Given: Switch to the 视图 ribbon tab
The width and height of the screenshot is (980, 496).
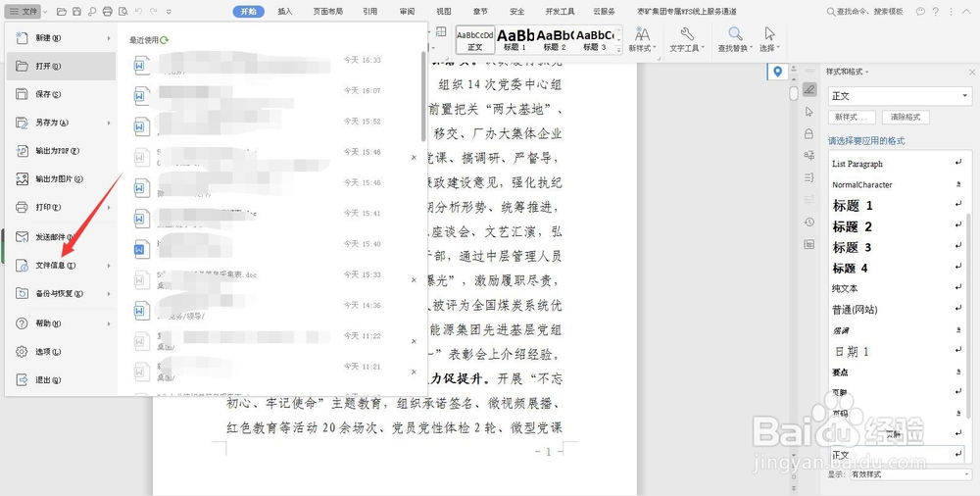Looking at the screenshot, I should pos(444,11).
